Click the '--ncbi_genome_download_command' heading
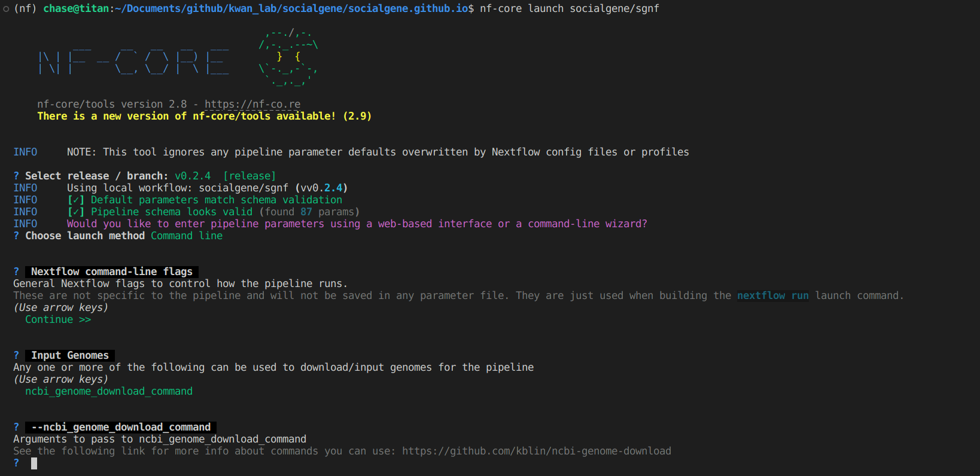The width and height of the screenshot is (980, 476). [121, 427]
